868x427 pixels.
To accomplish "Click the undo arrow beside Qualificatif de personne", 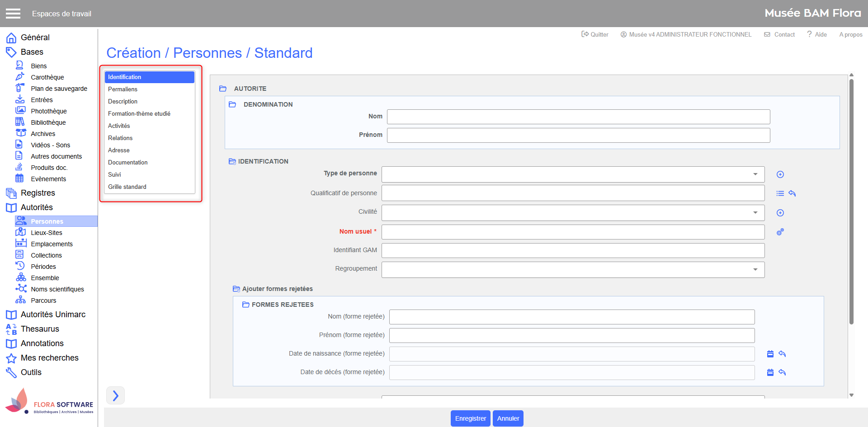I will 792,193.
